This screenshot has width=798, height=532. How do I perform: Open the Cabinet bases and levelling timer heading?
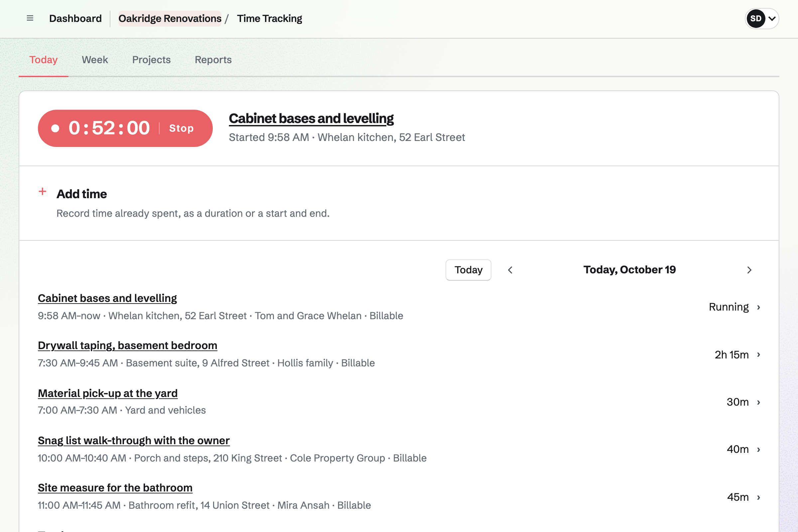pyautogui.click(x=311, y=118)
